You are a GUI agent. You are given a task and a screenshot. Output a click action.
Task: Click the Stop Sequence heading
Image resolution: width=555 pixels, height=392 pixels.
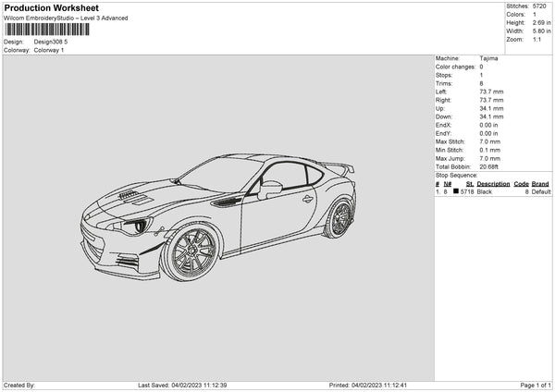456,174
